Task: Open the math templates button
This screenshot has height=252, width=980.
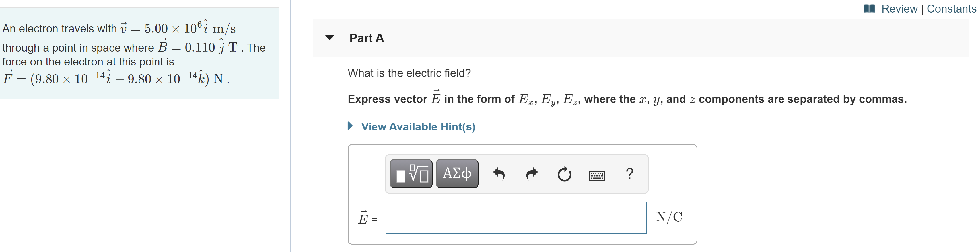Action: pyautogui.click(x=411, y=174)
